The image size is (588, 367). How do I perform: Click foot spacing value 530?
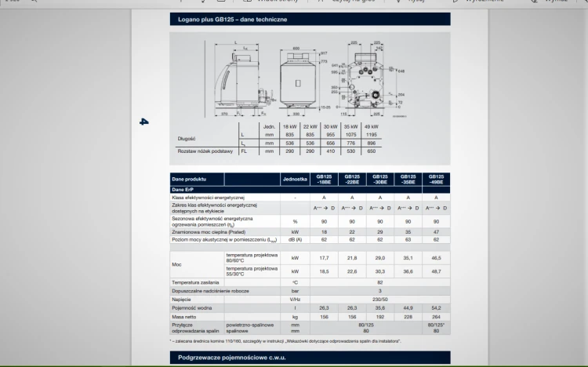point(350,151)
